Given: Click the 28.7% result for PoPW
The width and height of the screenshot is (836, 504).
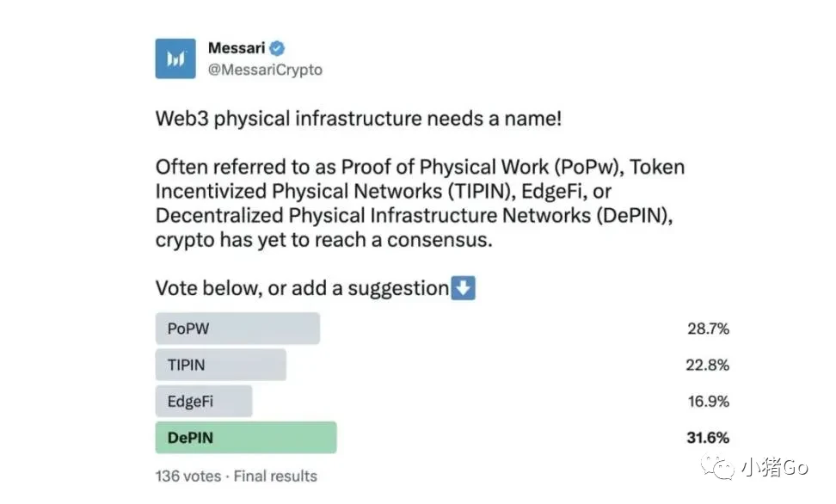Looking at the screenshot, I should [707, 329].
